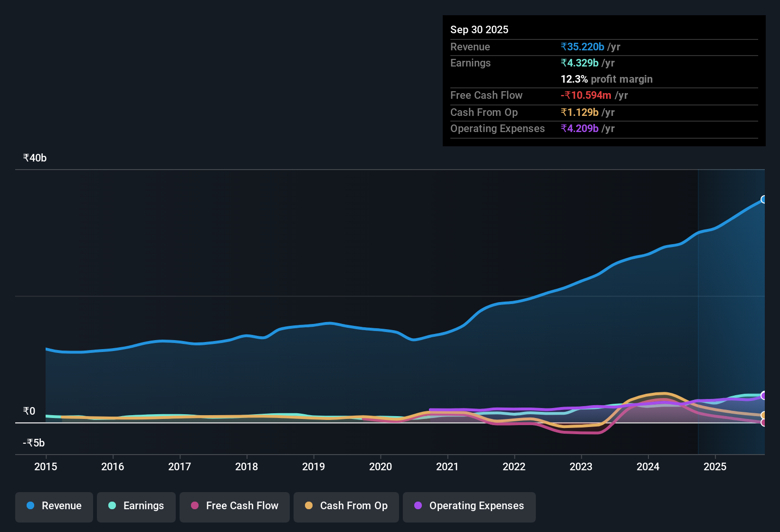This screenshot has height=532, width=780.
Task: Click the blue Revenue legend dot
Action: [30, 506]
